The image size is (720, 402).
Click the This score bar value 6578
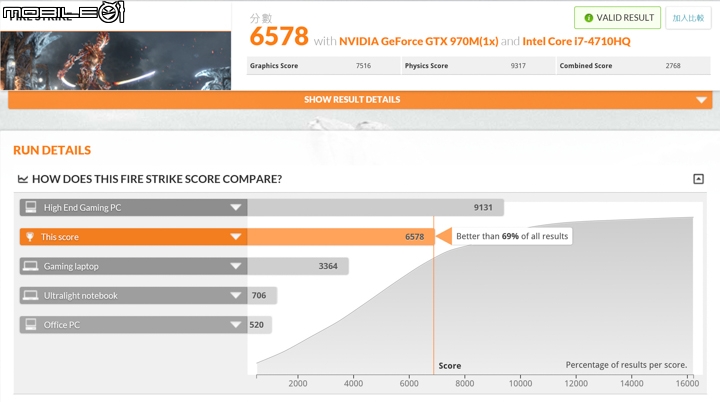click(414, 237)
